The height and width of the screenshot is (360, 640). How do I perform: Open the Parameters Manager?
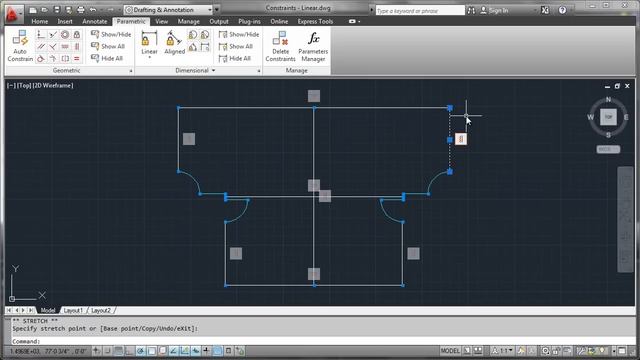tap(313, 46)
